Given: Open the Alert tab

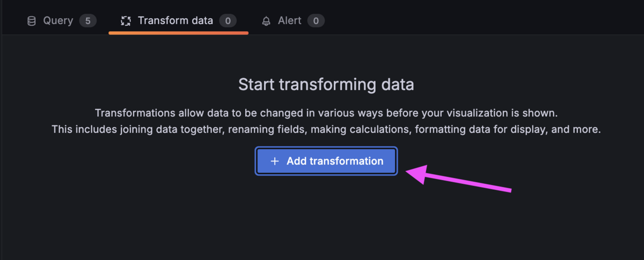Looking at the screenshot, I should point(293,21).
